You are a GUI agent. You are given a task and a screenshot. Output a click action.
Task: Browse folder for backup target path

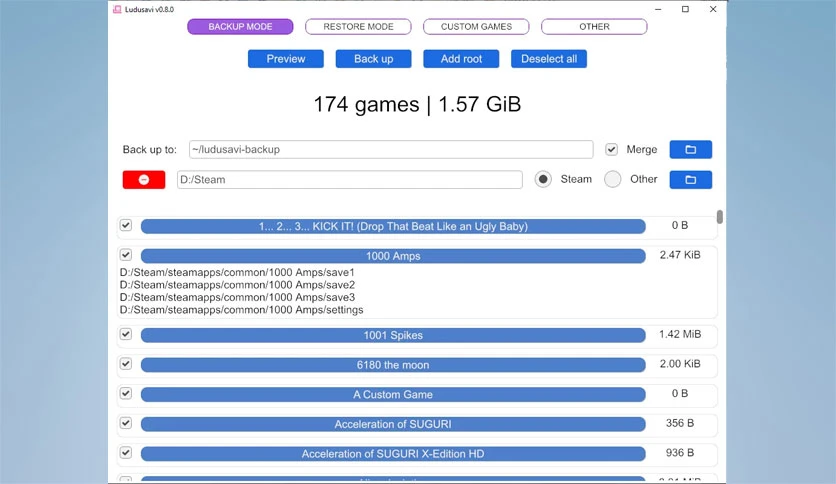(x=690, y=149)
